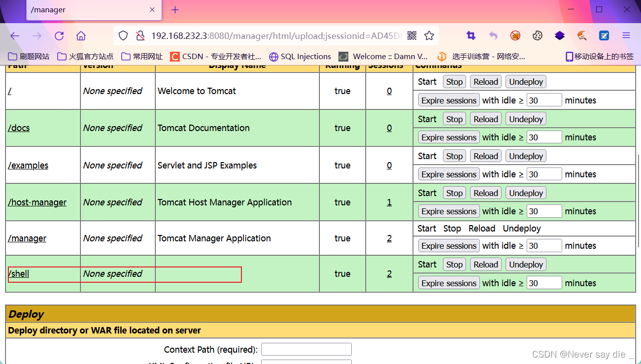
Task: Open the /host-manager application link
Action: [x=37, y=202]
